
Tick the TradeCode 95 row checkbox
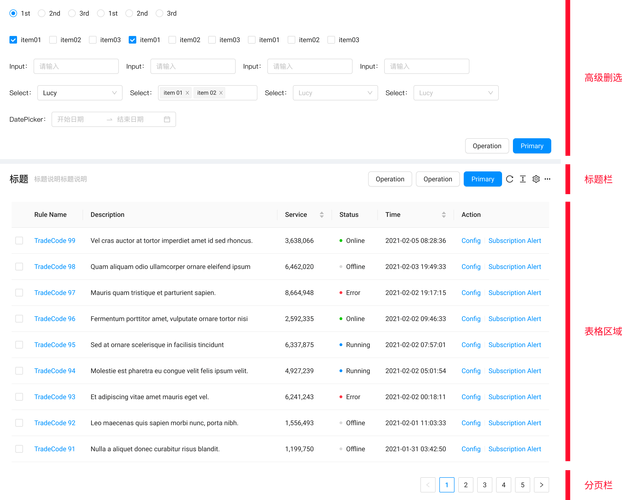19,345
